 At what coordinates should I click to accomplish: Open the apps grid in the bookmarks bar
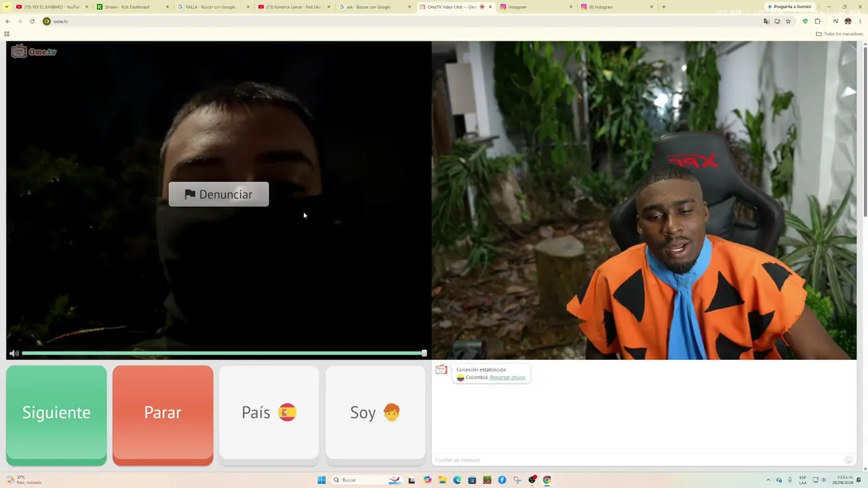[x=7, y=34]
